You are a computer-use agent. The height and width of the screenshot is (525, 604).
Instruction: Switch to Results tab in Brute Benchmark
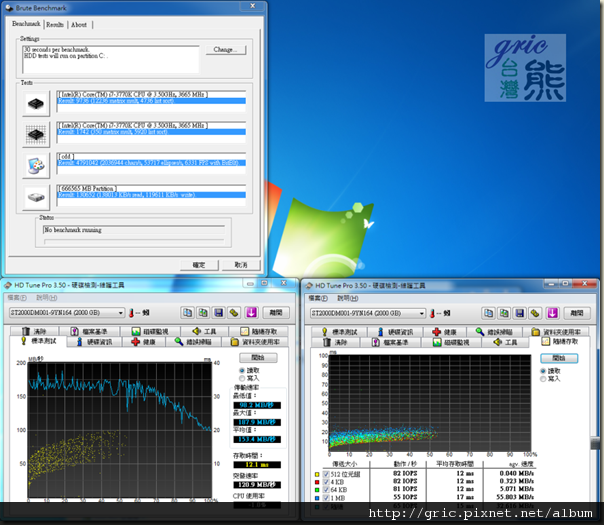(55, 25)
